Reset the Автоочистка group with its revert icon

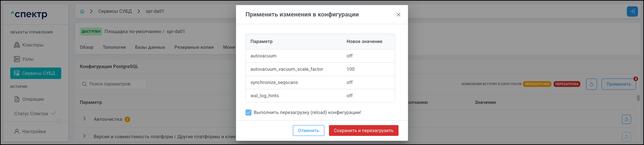pyautogui.click(x=626, y=119)
